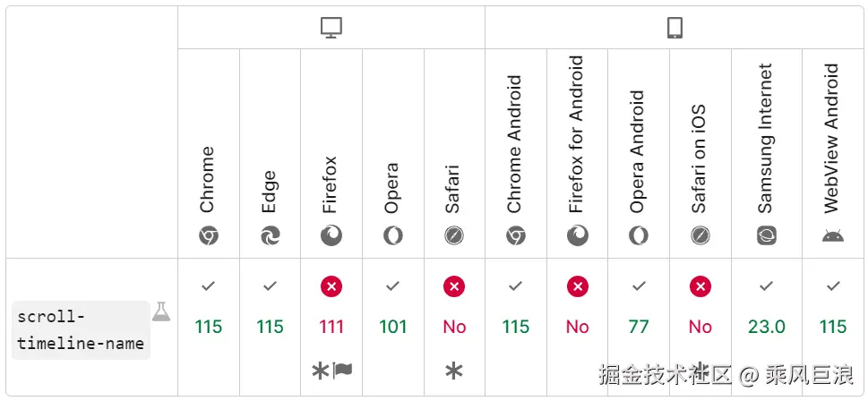Click the scroll-timeline-name feature label
The width and height of the screenshot is (868, 401).
(x=81, y=330)
